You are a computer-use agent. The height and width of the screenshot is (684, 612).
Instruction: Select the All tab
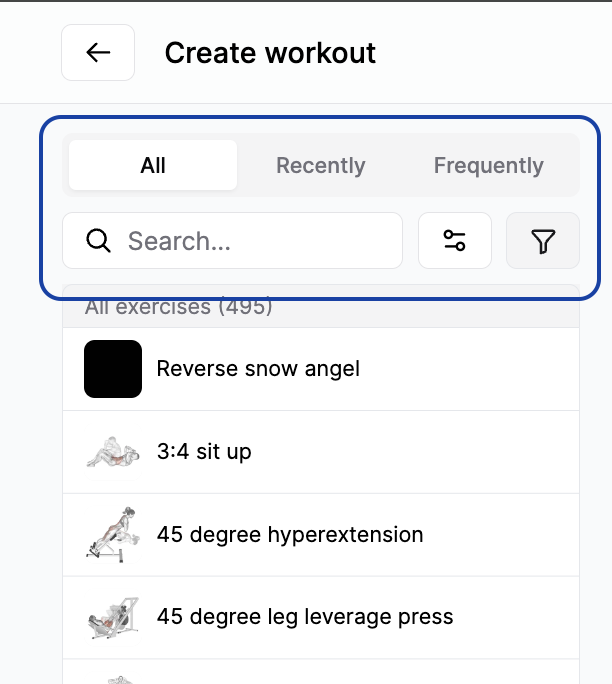tap(153, 165)
